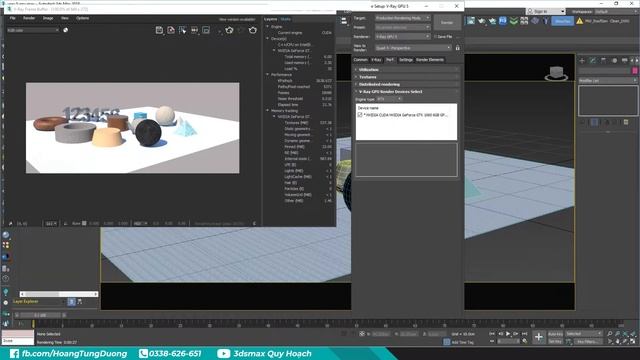
Task: Collapse V-Ray GPU Render Devices Select rollout
Action: tap(406, 92)
